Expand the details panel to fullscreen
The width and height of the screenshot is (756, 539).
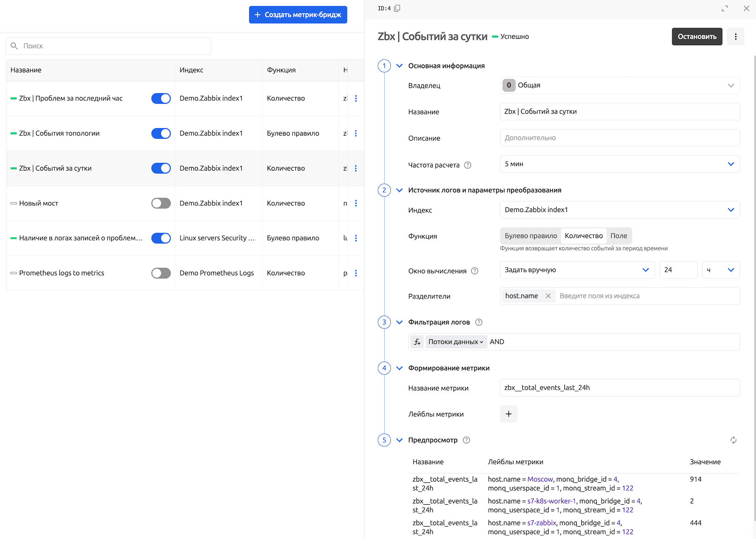[725, 8]
